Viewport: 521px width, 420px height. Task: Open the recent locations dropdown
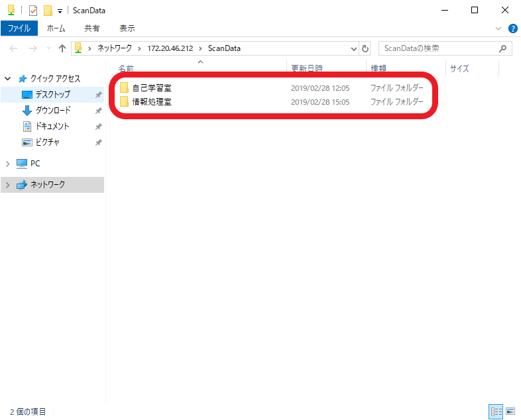pos(48,48)
